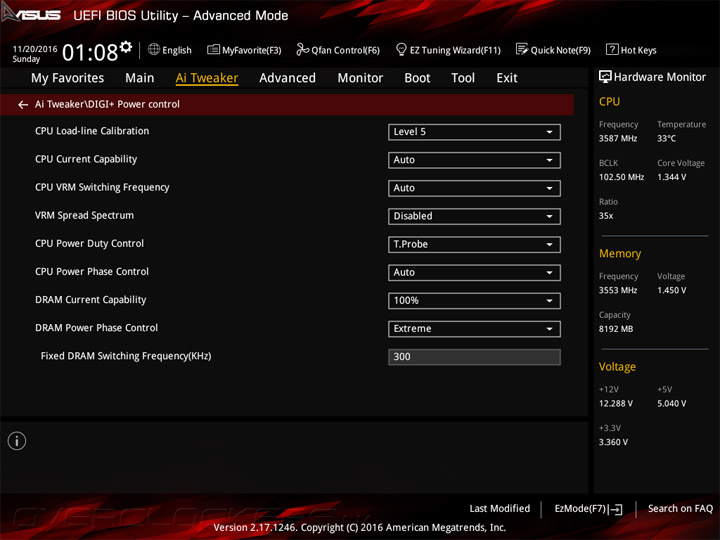Click the Quick Note pencil icon
This screenshot has width=720, height=540.
(522, 49)
